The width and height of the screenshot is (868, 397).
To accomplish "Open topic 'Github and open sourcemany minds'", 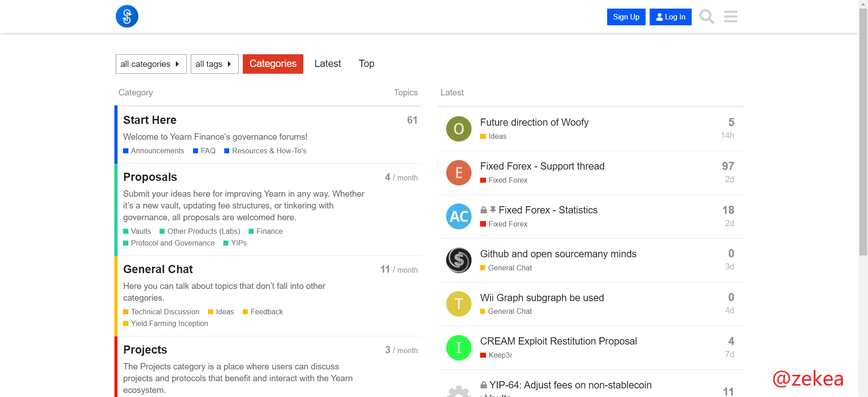I will pos(558,254).
